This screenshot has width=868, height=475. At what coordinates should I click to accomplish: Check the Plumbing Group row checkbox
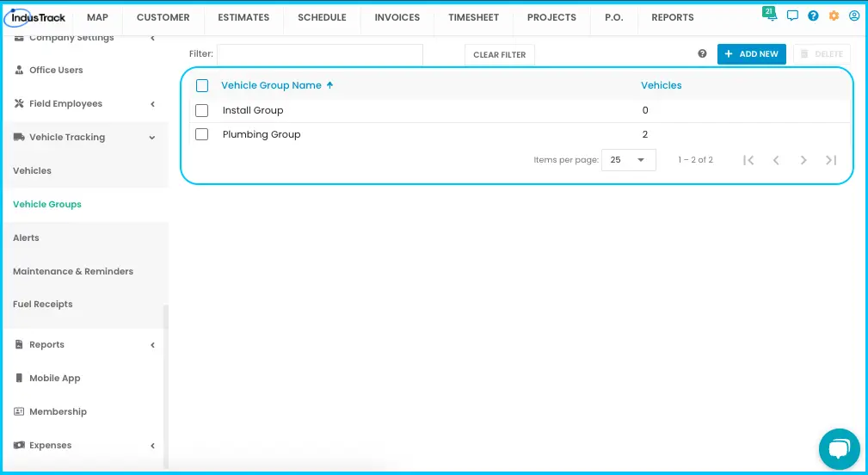coord(202,134)
